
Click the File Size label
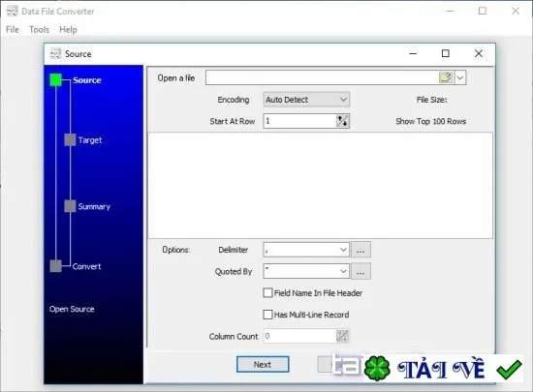[x=431, y=100]
